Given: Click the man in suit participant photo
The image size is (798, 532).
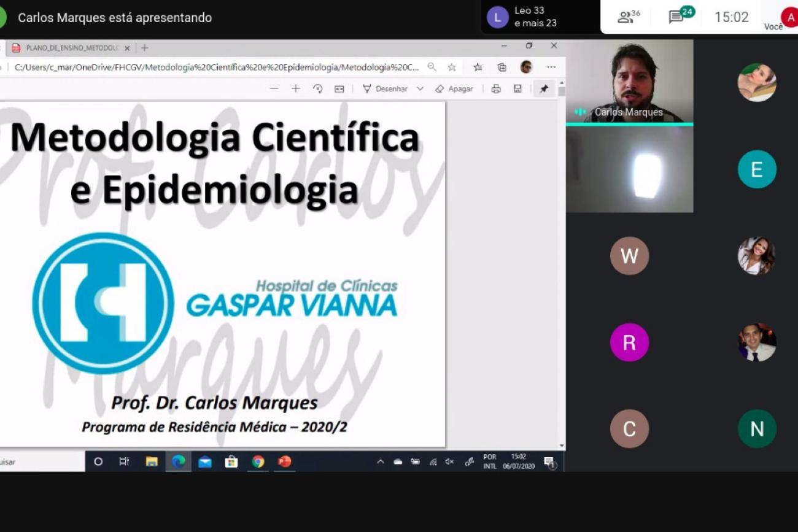Looking at the screenshot, I should 757,342.
